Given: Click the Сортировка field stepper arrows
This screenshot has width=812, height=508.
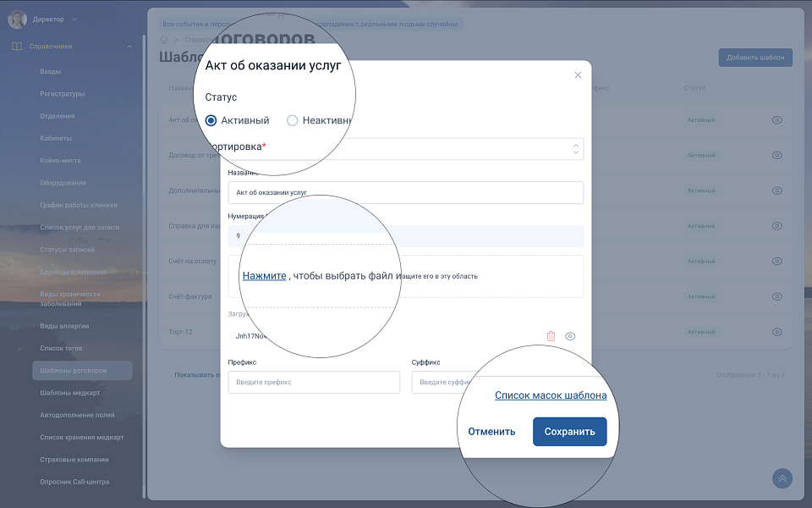Looking at the screenshot, I should pos(576,149).
